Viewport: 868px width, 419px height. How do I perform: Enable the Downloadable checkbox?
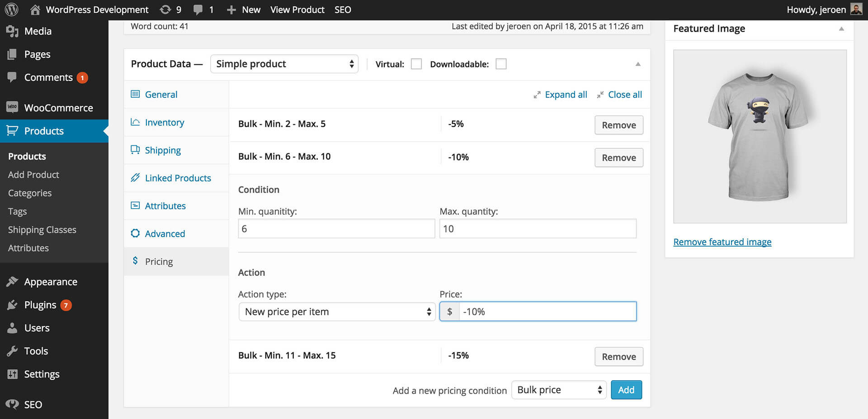[501, 64]
